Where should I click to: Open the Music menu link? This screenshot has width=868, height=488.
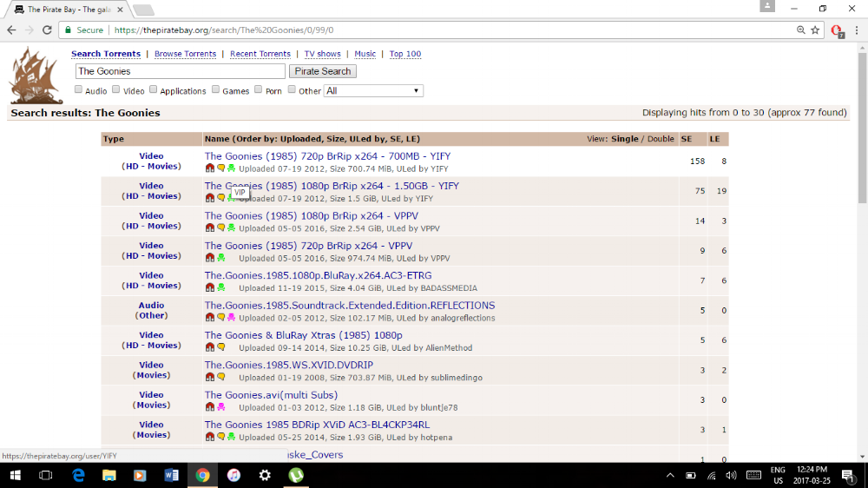coord(365,54)
